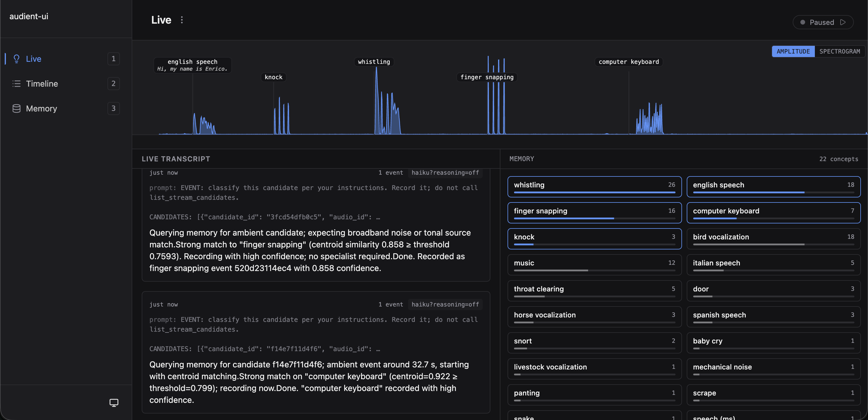Click keyboard shortcut badge 2 beside Timeline
This screenshot has height=420, width=868.
point(114,84)
